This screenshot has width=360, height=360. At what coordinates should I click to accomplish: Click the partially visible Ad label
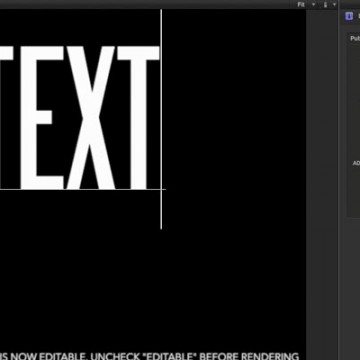[356, 163]
